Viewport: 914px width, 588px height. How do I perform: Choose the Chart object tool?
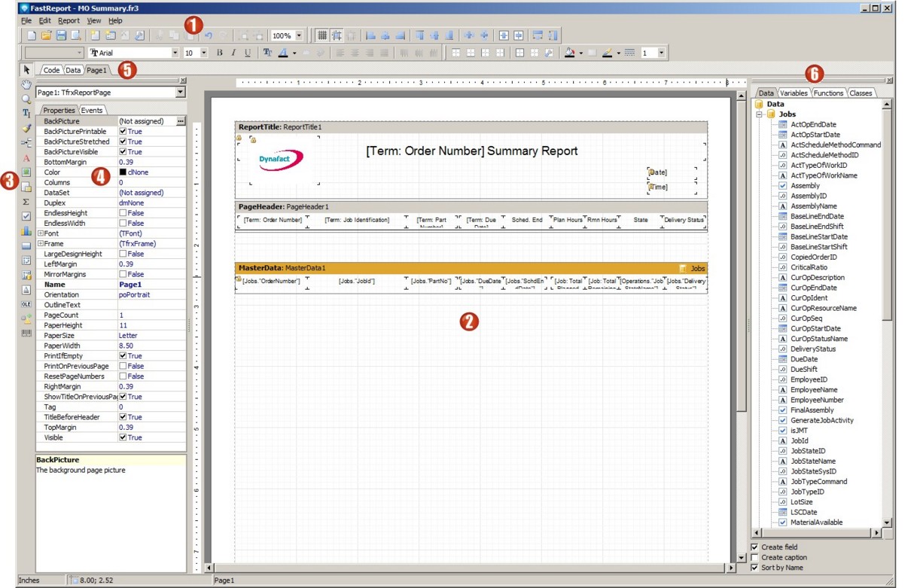coord(26,231)
